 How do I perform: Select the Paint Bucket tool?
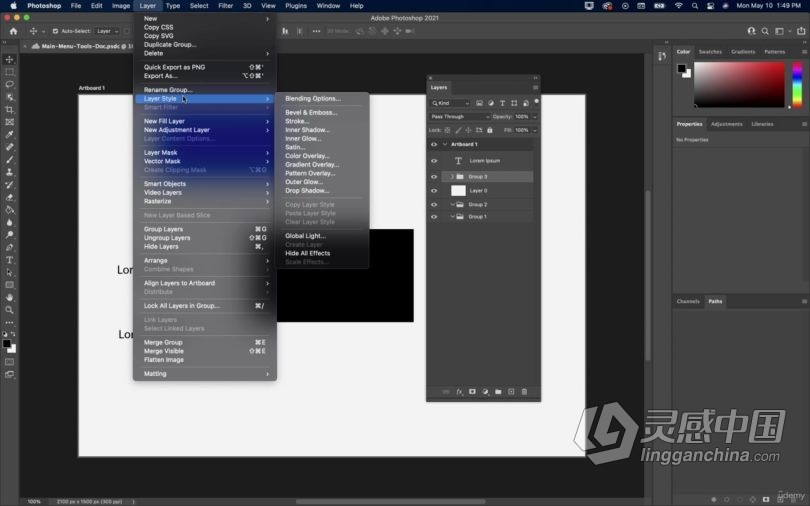(x=9, y=210)
